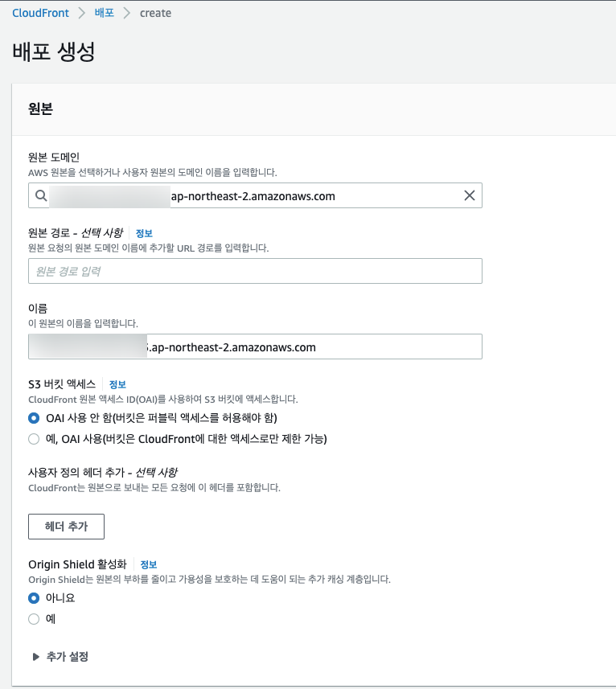Open 정보 link next to 원본 경로
This screenshot has height=689, width=616.
(x=144, y=233)
